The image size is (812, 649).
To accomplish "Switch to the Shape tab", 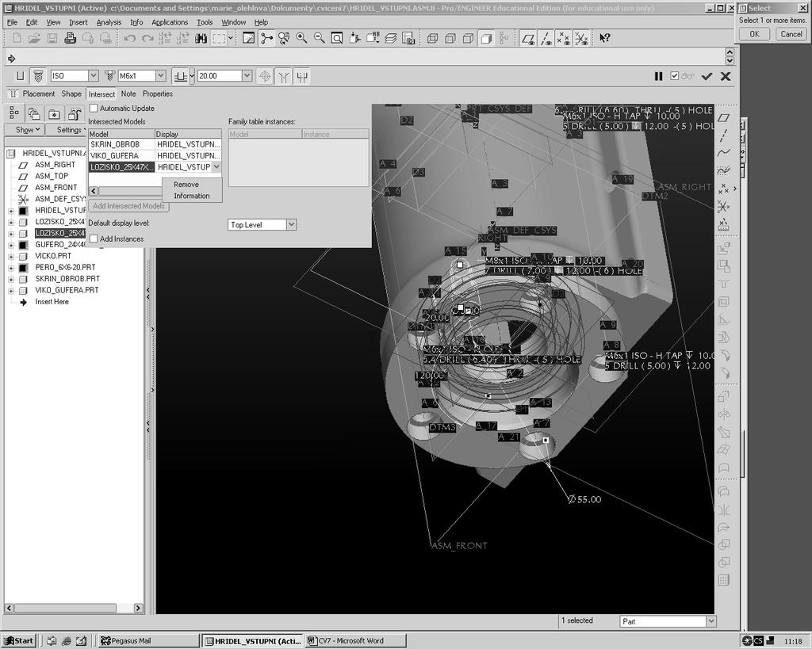I will (x=71, y=94).
